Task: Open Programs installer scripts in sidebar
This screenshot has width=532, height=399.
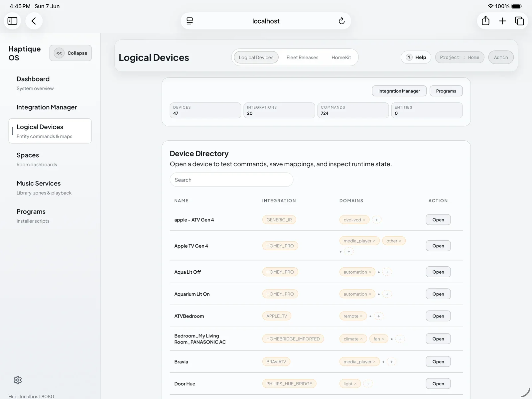Action: pyautogui.click(x=50, y=216)
